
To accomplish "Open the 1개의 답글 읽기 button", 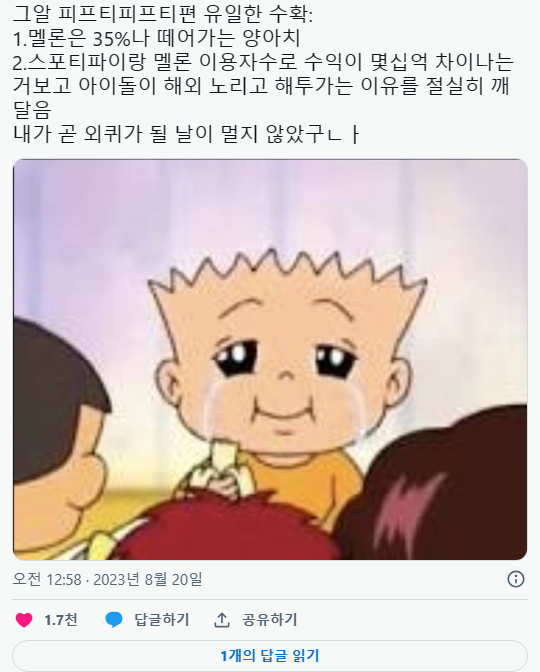I will coord(270,656).
